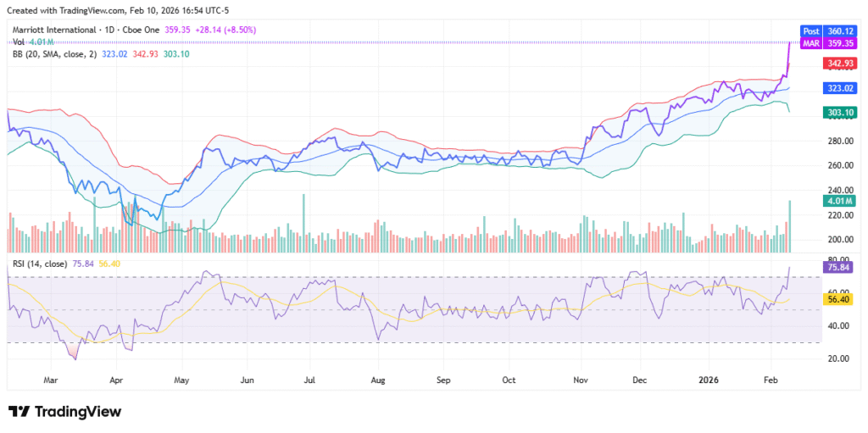The height and width of the screenshot is (433, 868).
Task: Click the blue 323.02 basis price tag
Action: pos(839,87)
